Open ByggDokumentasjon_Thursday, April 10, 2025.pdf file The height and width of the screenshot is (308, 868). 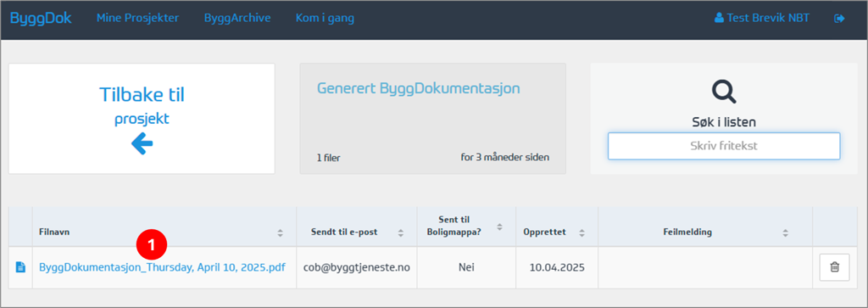point(162,267)
